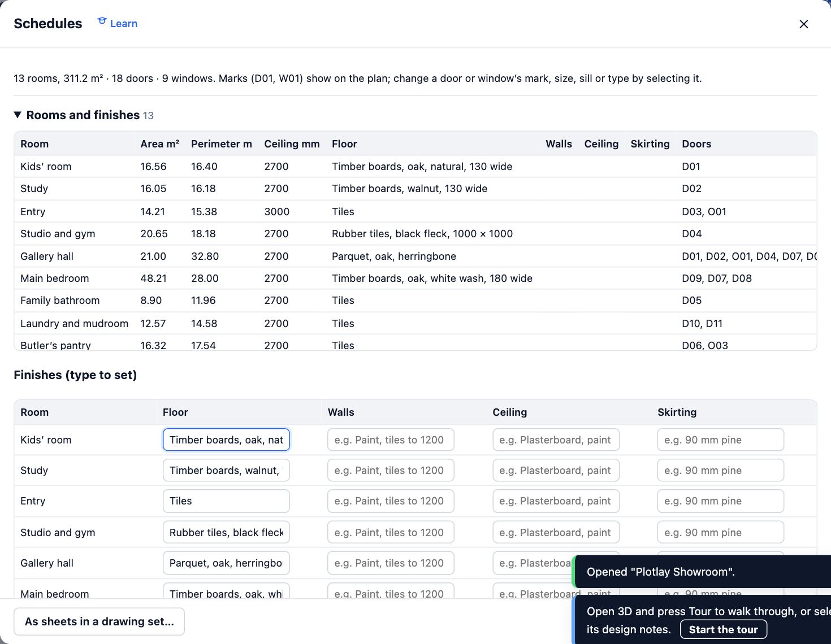Click Gallery hall floor Parquet, oak, herringbone
The height and width of the screenshot is (644, 831).
point(393,256)
